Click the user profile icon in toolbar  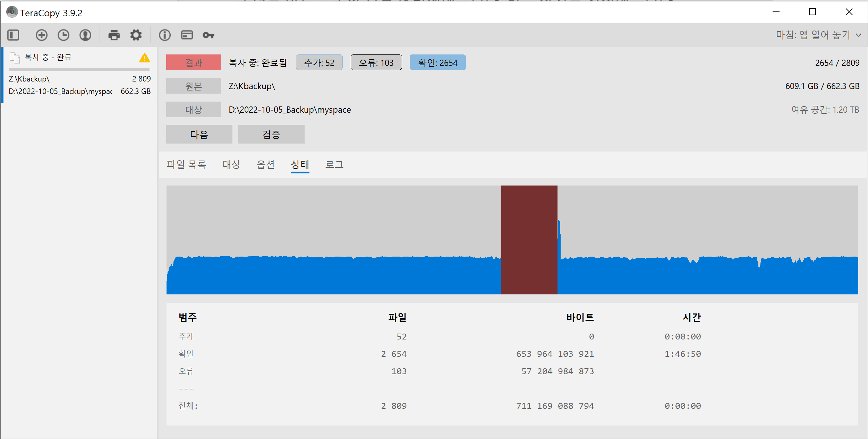(85, 35)
